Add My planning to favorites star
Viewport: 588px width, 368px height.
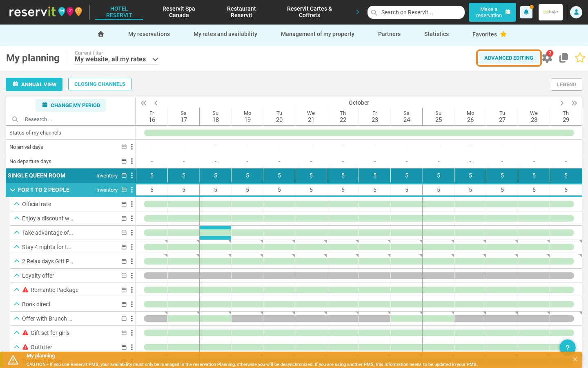click(580, 58)
